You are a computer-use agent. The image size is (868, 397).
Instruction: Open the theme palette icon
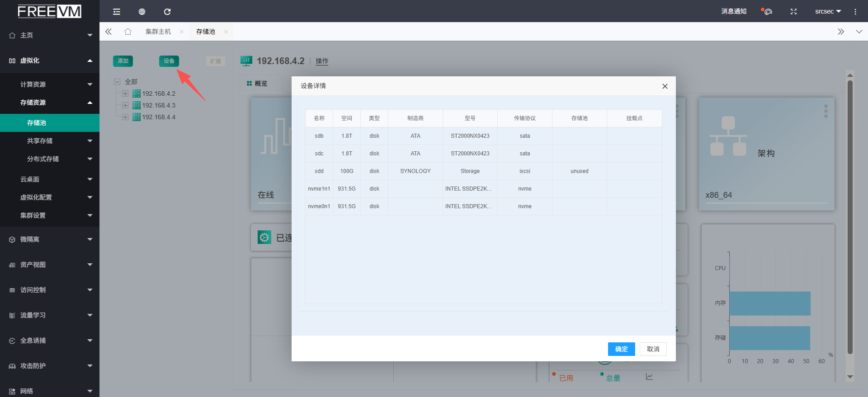point(767,12)
